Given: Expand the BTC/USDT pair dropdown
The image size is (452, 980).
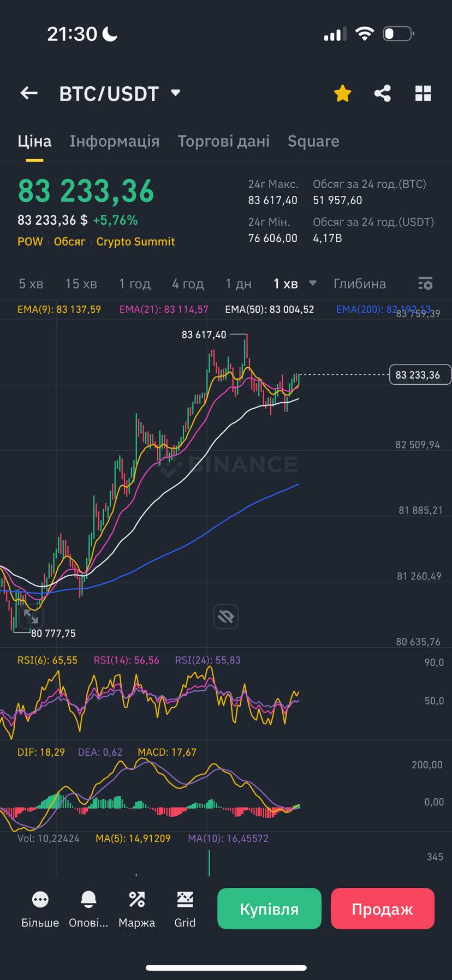Looking at the screenshot, I should click(x=175, y=93).
